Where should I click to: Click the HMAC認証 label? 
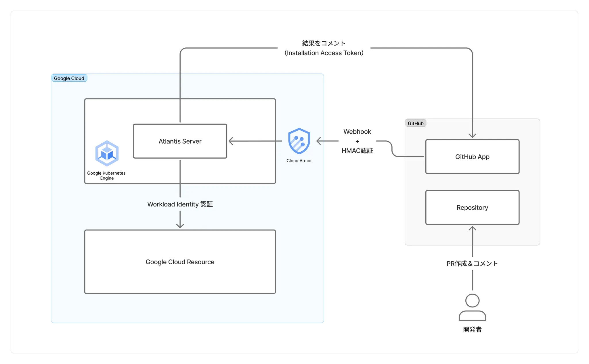(357, 151)
